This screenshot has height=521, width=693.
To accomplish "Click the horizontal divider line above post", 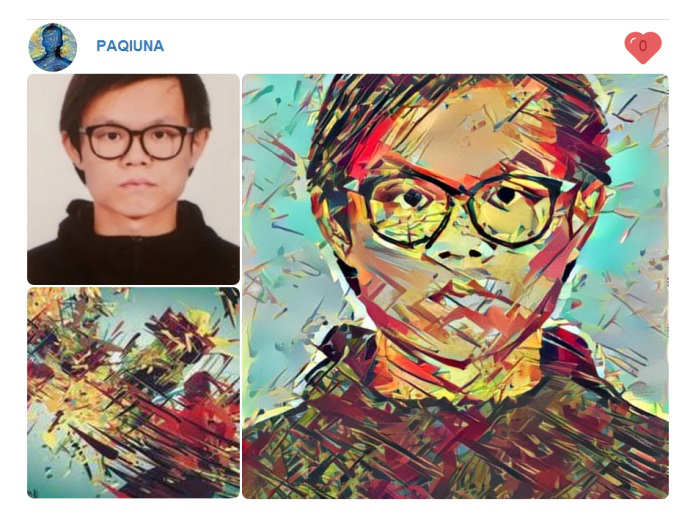I will tap(347, 19).
